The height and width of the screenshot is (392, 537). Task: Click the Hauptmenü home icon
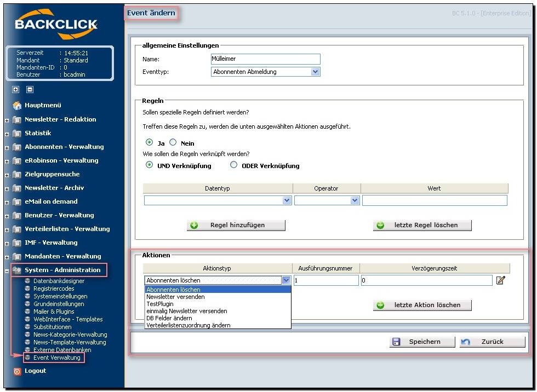tap(17, 105)
